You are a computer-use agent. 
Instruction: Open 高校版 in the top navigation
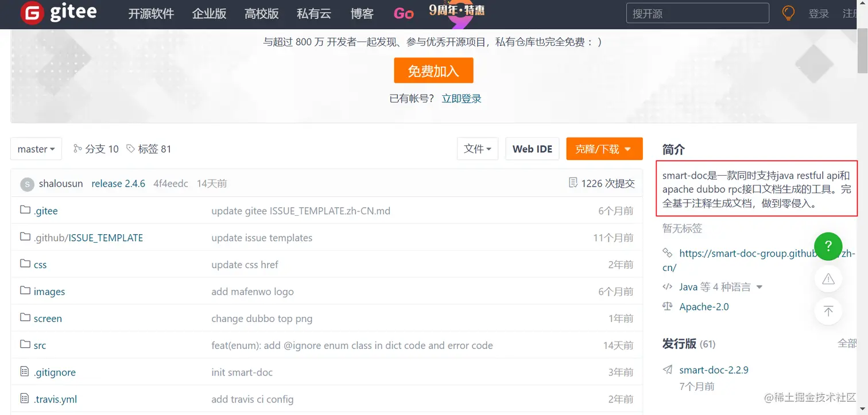click(x=262, y=14)
